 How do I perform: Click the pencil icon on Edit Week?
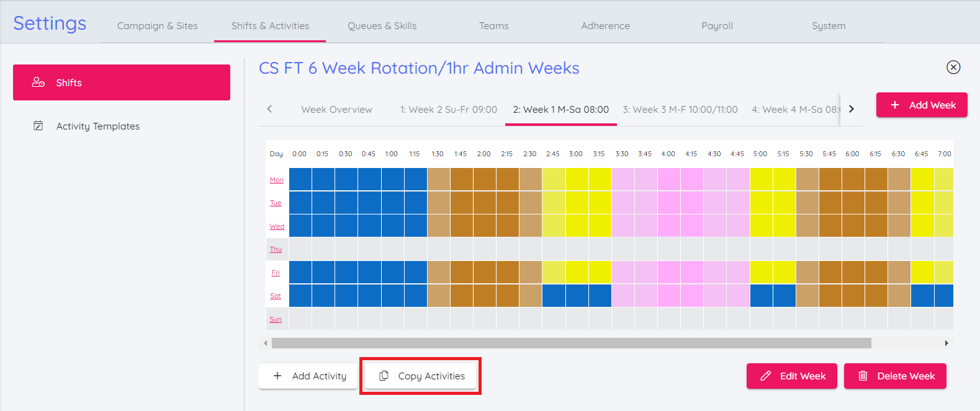[x=766, y=376]
